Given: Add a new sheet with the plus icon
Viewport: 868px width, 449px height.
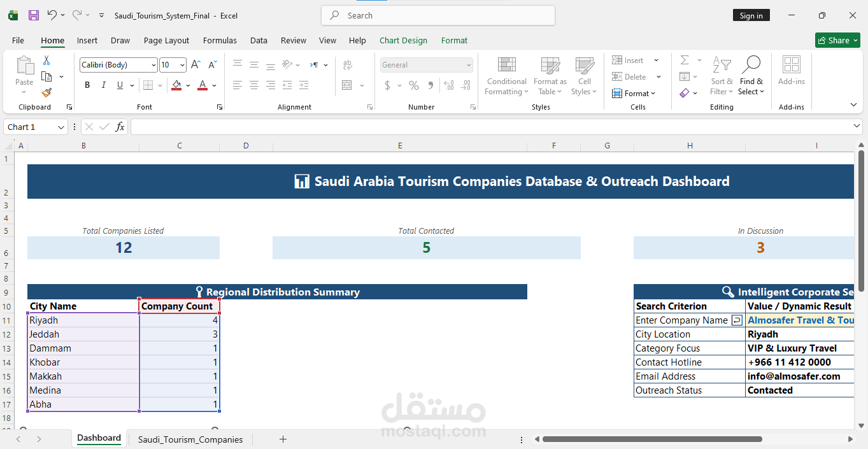Looking at the screenshot, I should click(283, 439).
